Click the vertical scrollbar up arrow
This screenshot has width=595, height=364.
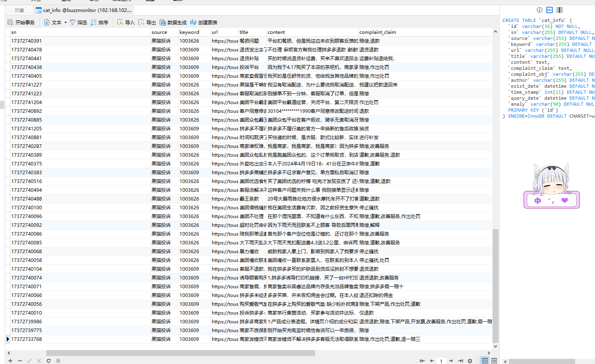pos(495,31)
